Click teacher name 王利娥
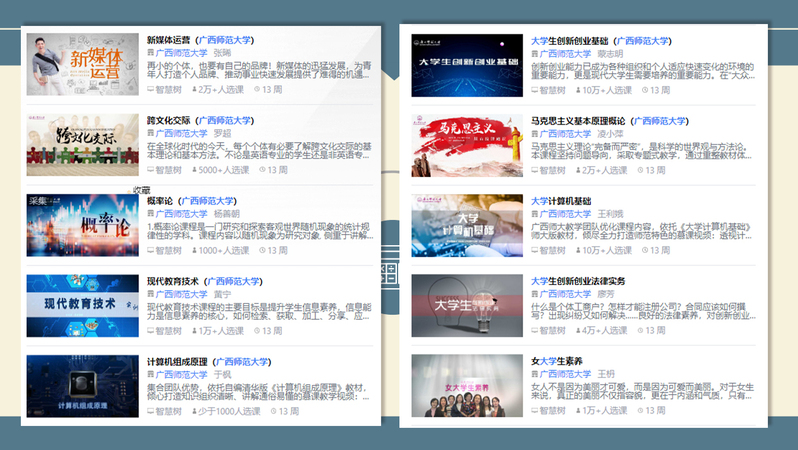This screenshot has height=450, width=798. pyautogui.click(x=610, y=214)
